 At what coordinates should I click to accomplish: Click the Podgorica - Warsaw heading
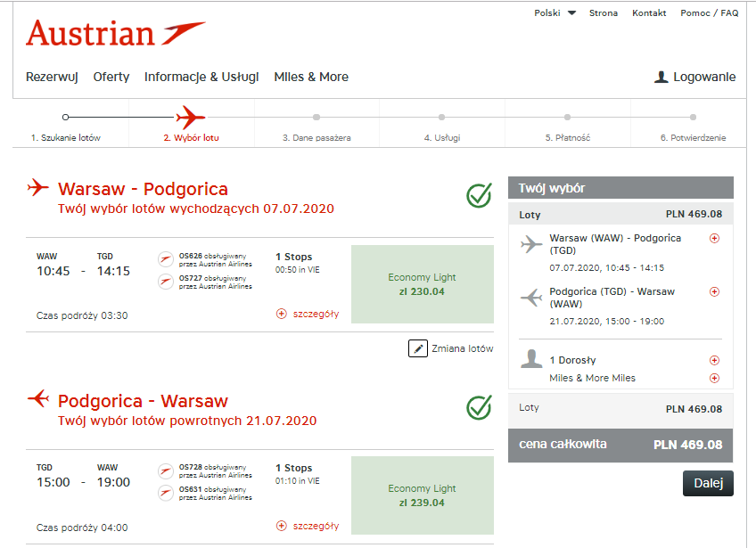143,401
